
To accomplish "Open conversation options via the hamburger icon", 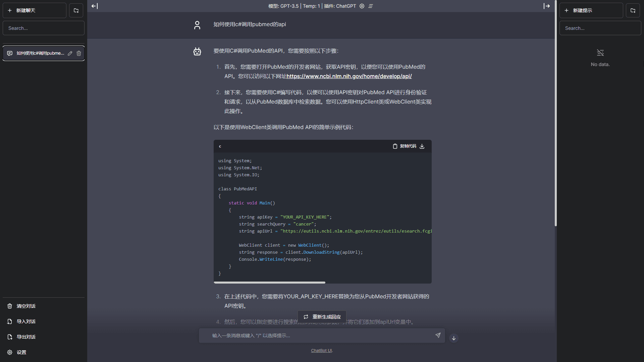I will 370,6.
